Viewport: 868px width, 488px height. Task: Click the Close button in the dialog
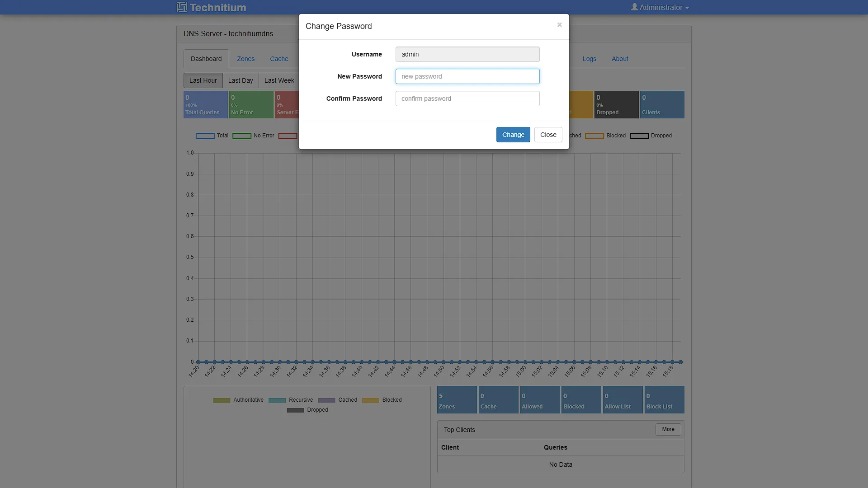tap(548, 135)
